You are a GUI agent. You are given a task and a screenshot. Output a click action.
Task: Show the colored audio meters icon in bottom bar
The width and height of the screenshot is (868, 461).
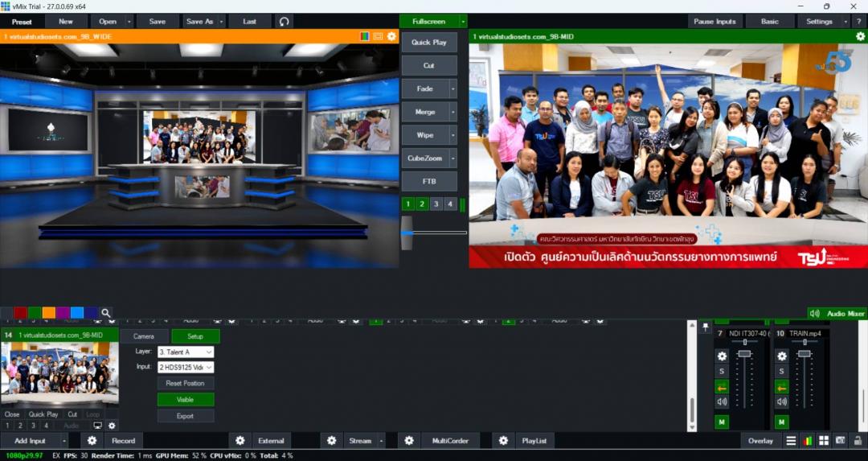coord(808,441)
